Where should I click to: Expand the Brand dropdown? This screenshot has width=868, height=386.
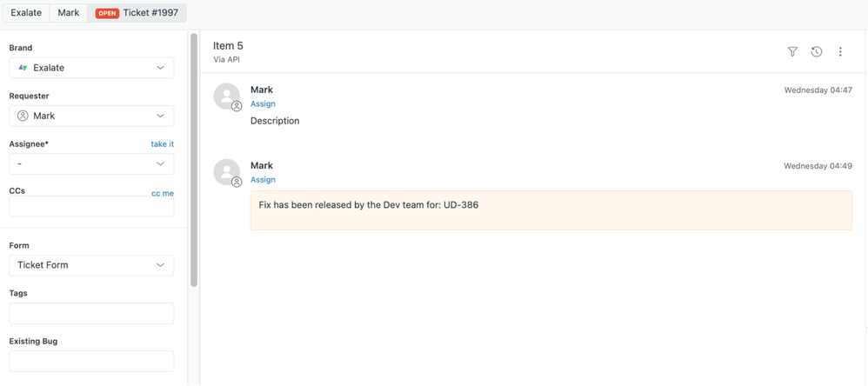pos(160,68)
